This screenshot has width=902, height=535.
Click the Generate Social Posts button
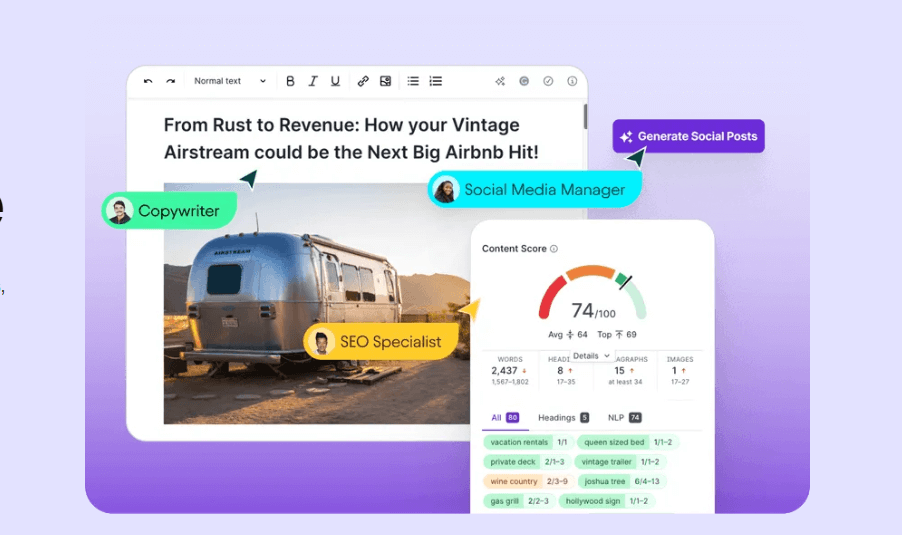coord(689,136)
